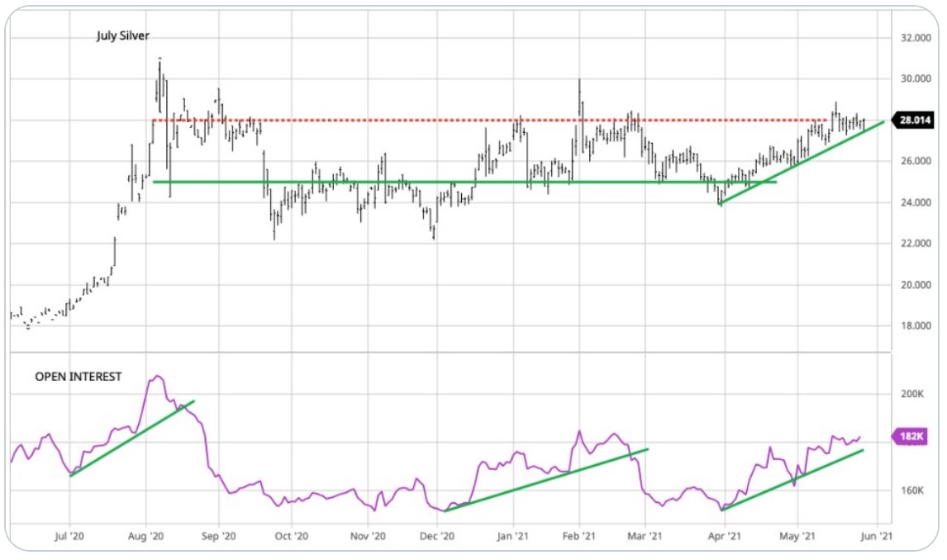
Task: Select the purple 182K open interest tag
Action: point(911,436)
